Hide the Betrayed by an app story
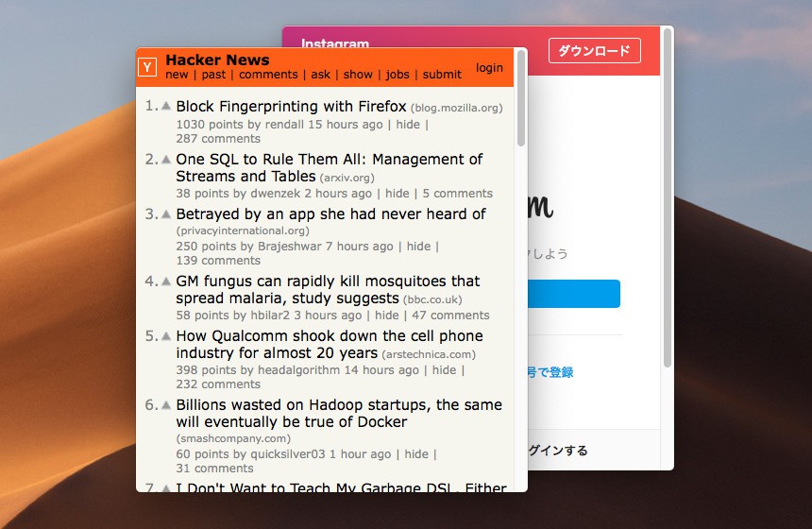 click(418, 247)
